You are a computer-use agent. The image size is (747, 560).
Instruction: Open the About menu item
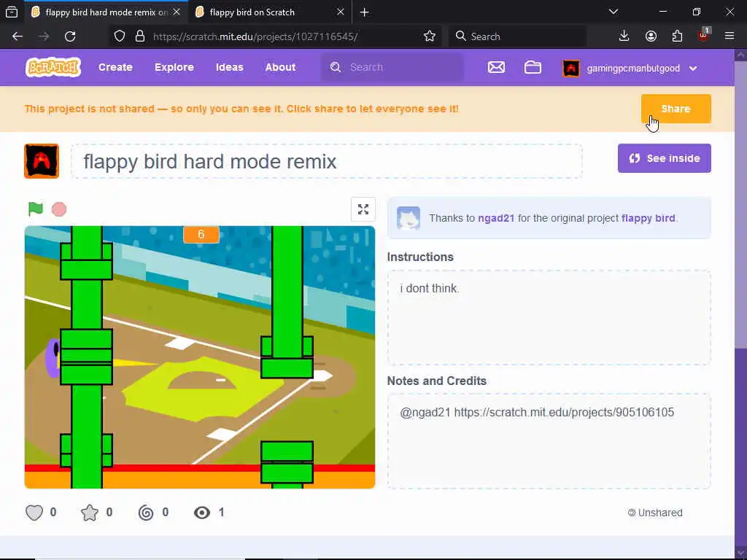pyautogui.click(x=280, y=67)
